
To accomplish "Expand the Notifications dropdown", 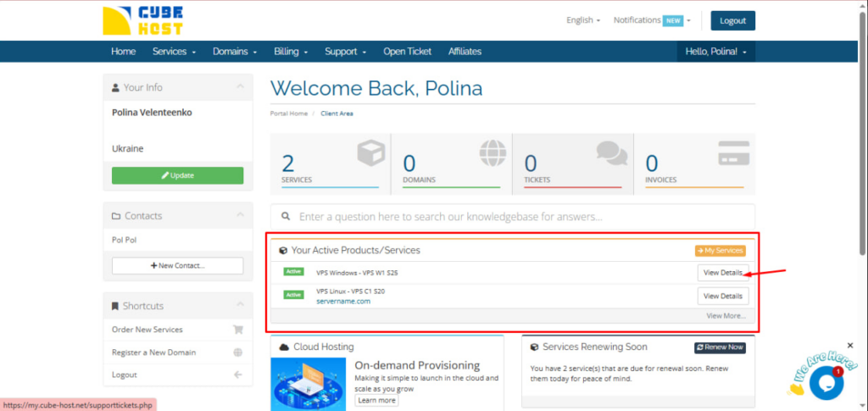I will (x=651, y=20).
